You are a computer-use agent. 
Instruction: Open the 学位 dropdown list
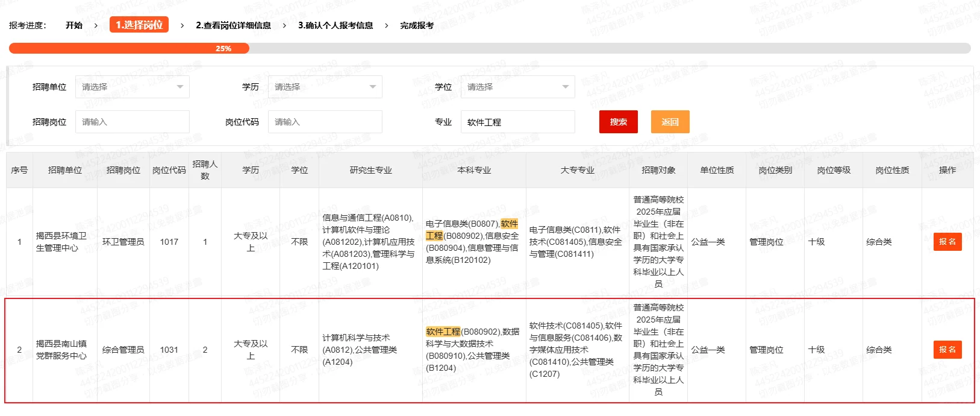[517, 87]
